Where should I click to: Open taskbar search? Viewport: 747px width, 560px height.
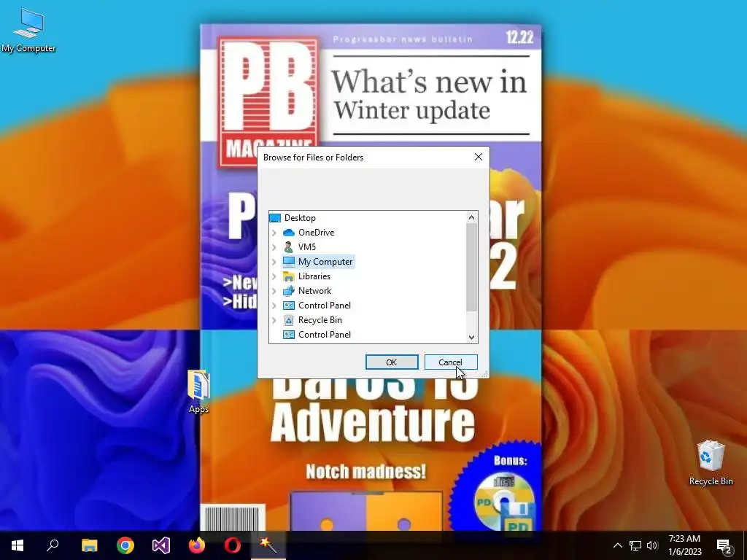coord(53,545)
